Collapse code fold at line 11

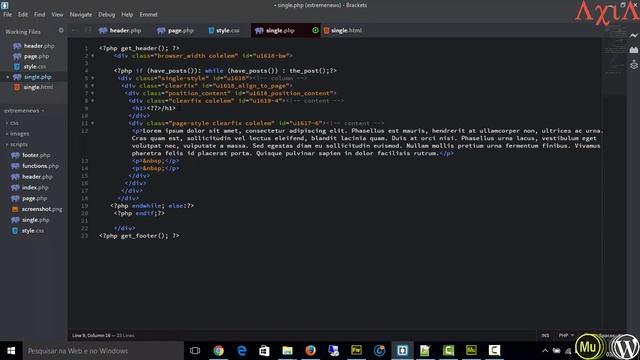tap(93, 123)
